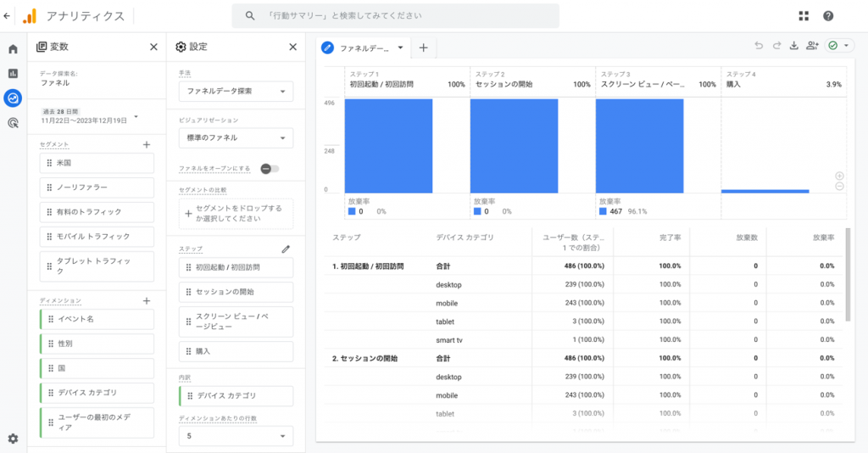Share exploration with the add-user icon
This screenshot has width=868, height=453.
[813, 47]
